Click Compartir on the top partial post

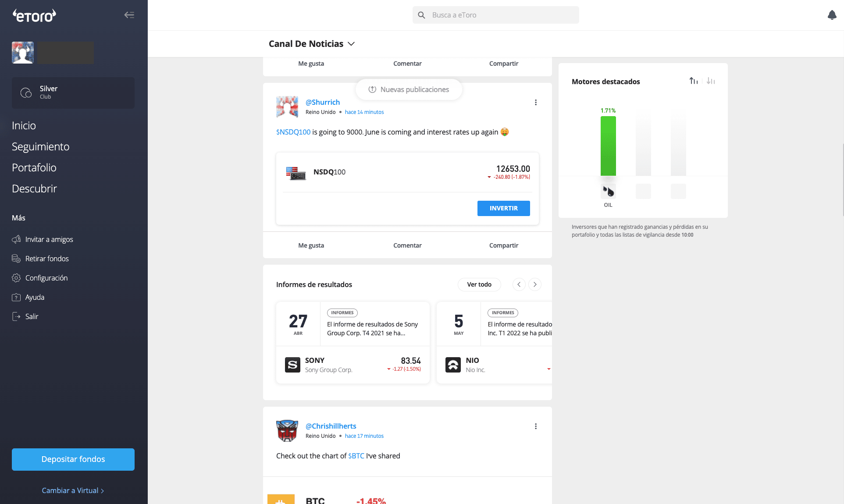(x=504, y=64)
